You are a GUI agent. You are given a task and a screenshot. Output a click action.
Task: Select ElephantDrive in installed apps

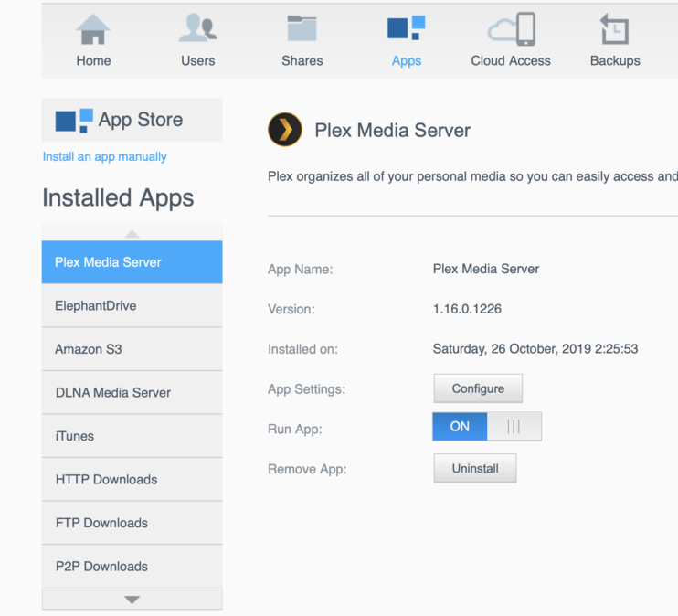[132, 305]
